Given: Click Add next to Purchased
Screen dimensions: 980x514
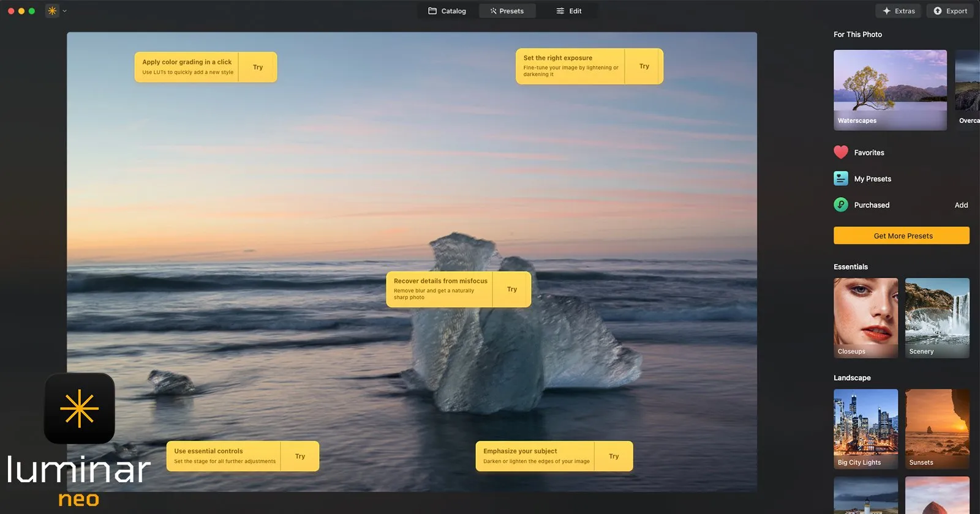Looking at the screenshot, I should [x=961, y=205].
